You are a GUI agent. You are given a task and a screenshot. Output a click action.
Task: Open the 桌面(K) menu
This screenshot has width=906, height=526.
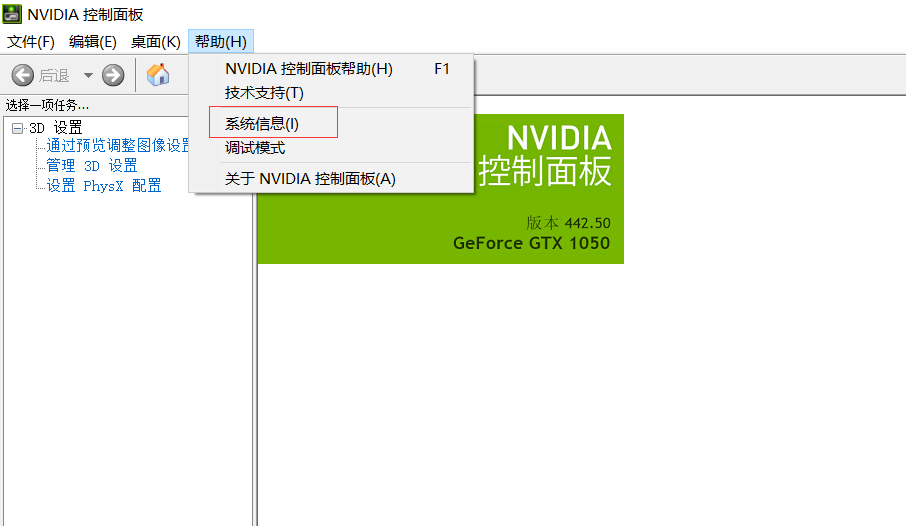155,42
